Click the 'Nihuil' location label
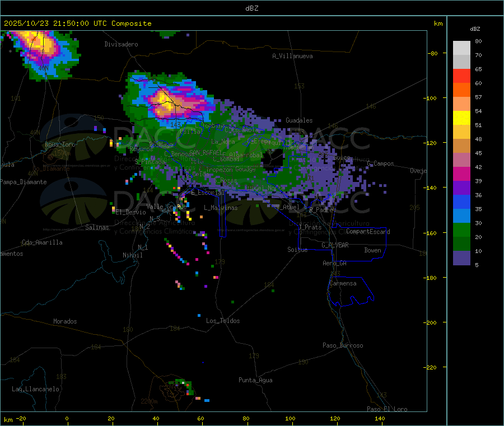Image resolution: width=504 pixels, height=426 pixels. [x=132, y=255]
